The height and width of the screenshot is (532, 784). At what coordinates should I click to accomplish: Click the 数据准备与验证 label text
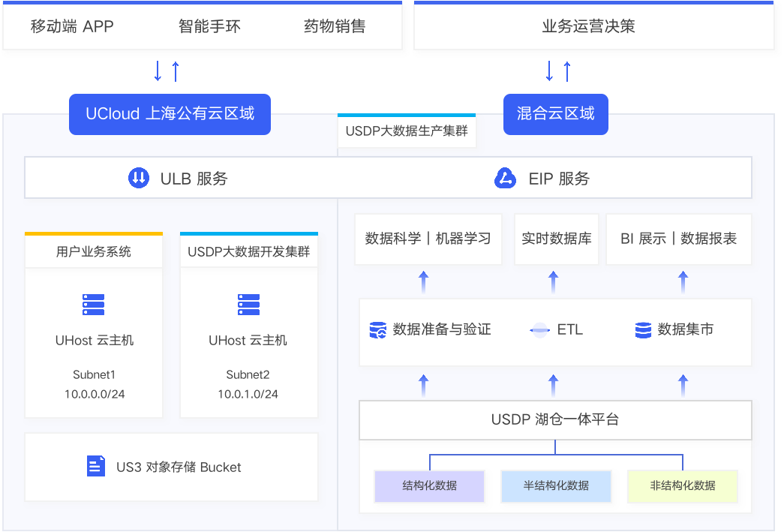pyautogui.click(x=442, y=329)
